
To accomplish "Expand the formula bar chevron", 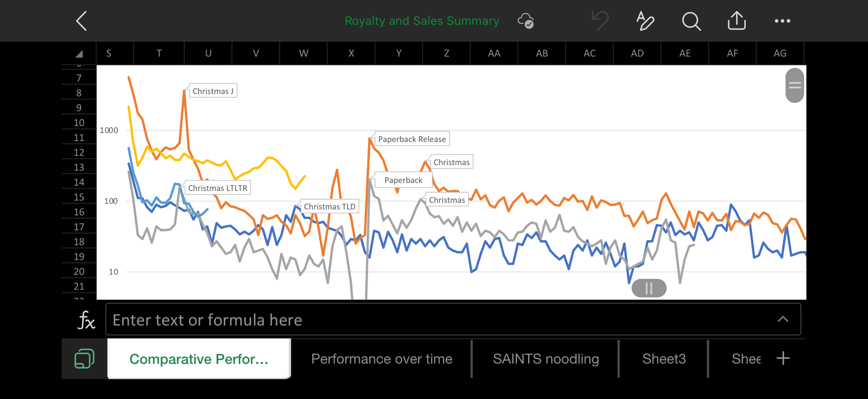I will click(x=783, y=320).
